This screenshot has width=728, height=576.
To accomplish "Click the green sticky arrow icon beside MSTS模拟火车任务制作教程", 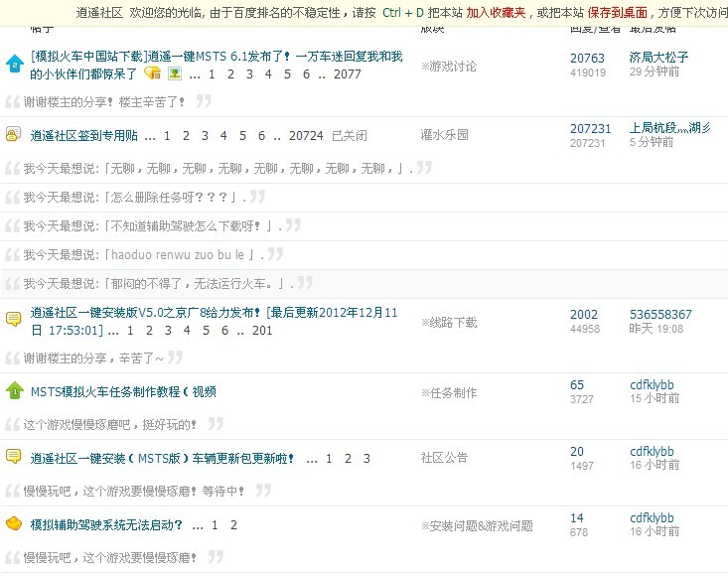I will 14,391.
